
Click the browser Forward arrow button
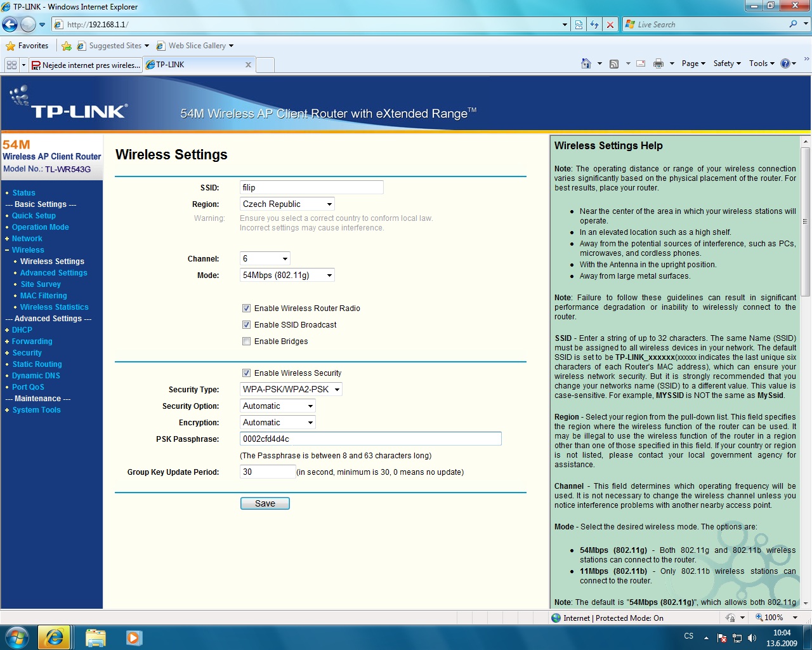28,24
